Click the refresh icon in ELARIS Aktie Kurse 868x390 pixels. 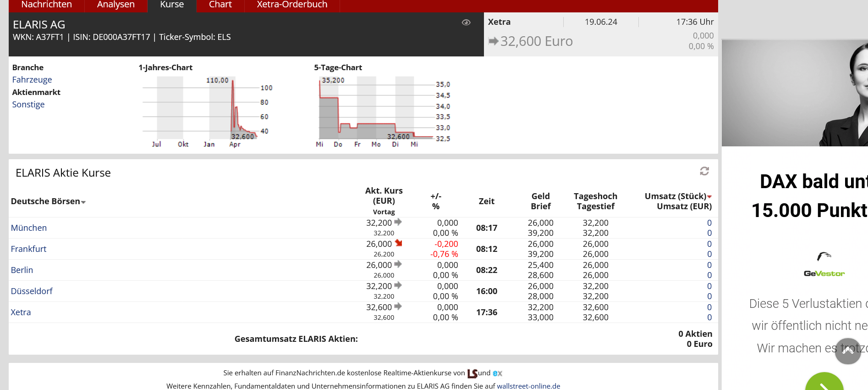click(x=704, y=171)
